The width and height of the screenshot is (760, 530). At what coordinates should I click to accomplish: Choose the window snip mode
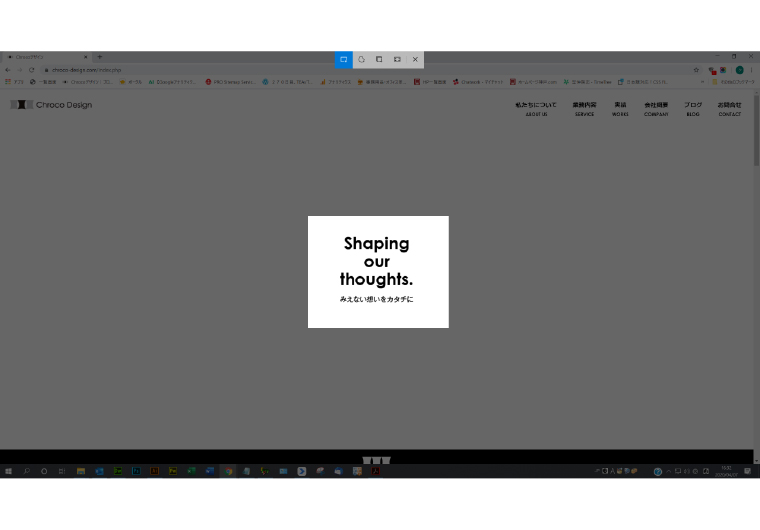pos(379,60)
